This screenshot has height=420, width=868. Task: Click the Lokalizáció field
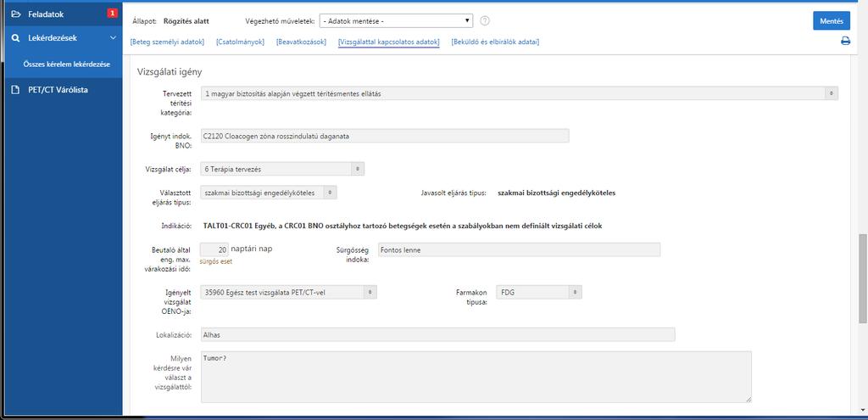pos(438,334)
